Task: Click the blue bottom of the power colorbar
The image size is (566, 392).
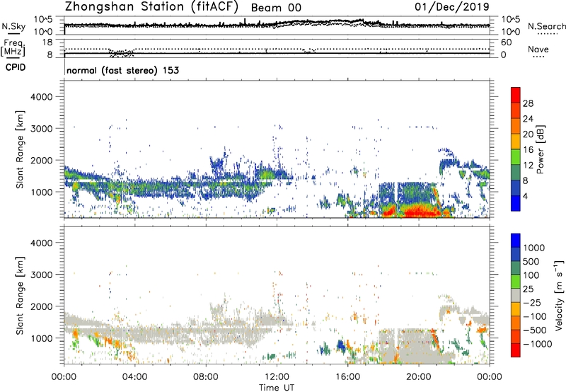Action: tap(516, 204)
